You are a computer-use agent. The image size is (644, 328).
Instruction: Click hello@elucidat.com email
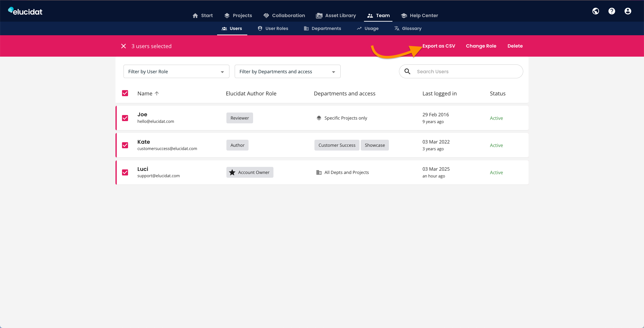(x=156, y=121)
